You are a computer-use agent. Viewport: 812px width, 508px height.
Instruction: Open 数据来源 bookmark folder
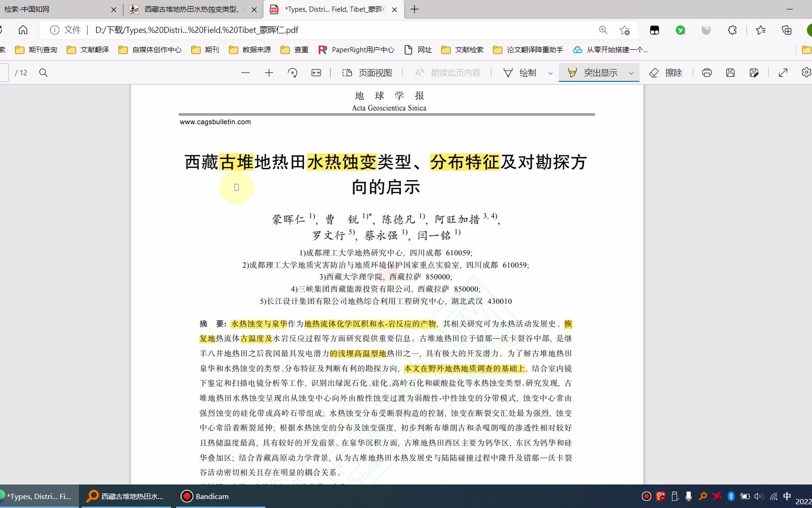tap(250, 49)
